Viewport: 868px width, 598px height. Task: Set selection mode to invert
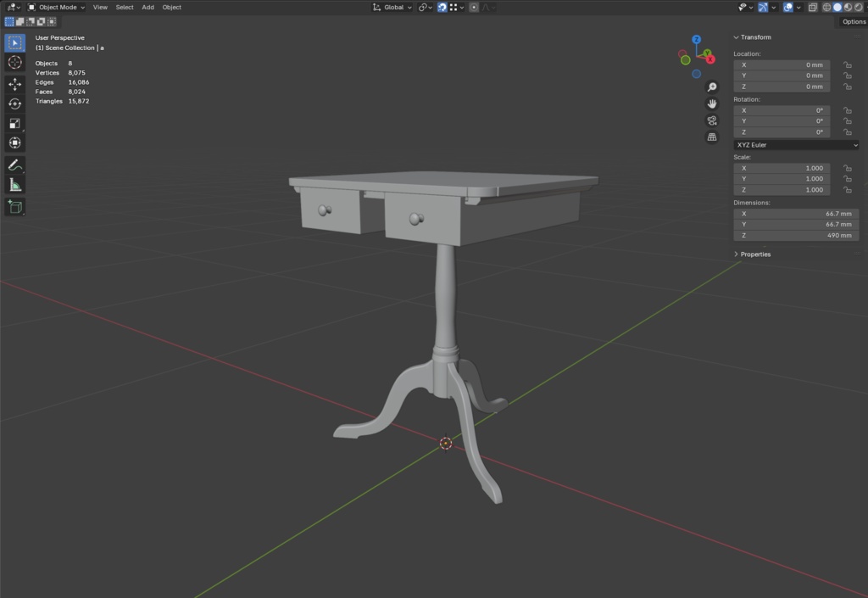(41, 21)
